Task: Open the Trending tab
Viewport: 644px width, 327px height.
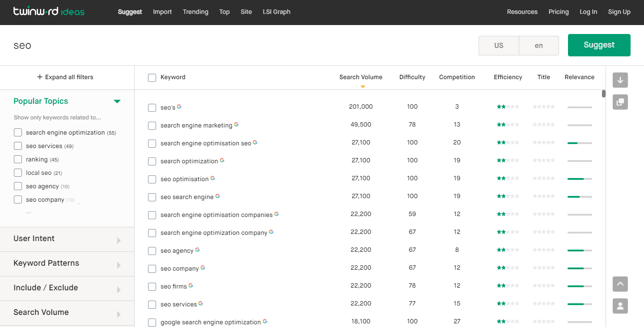Action: tap(195, 12)
